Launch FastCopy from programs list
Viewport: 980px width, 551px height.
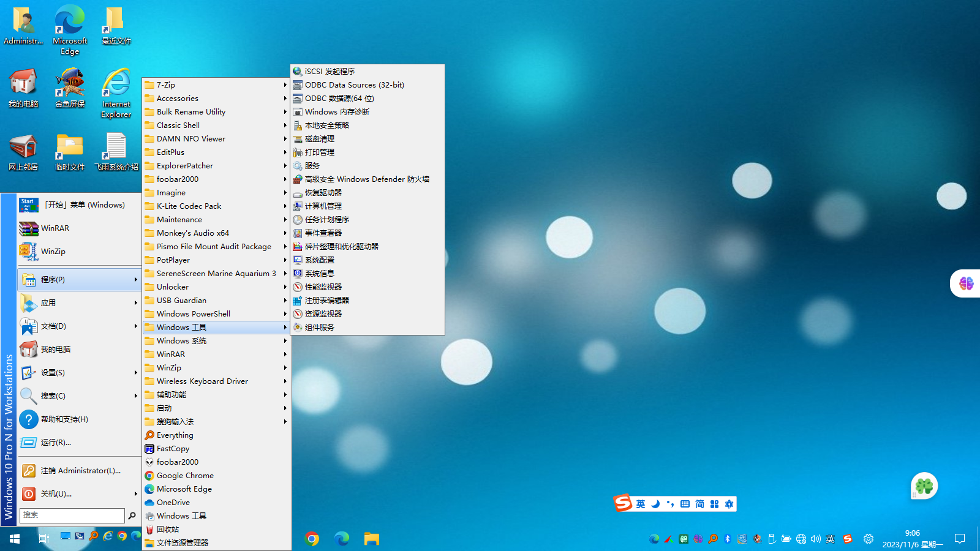216,449
